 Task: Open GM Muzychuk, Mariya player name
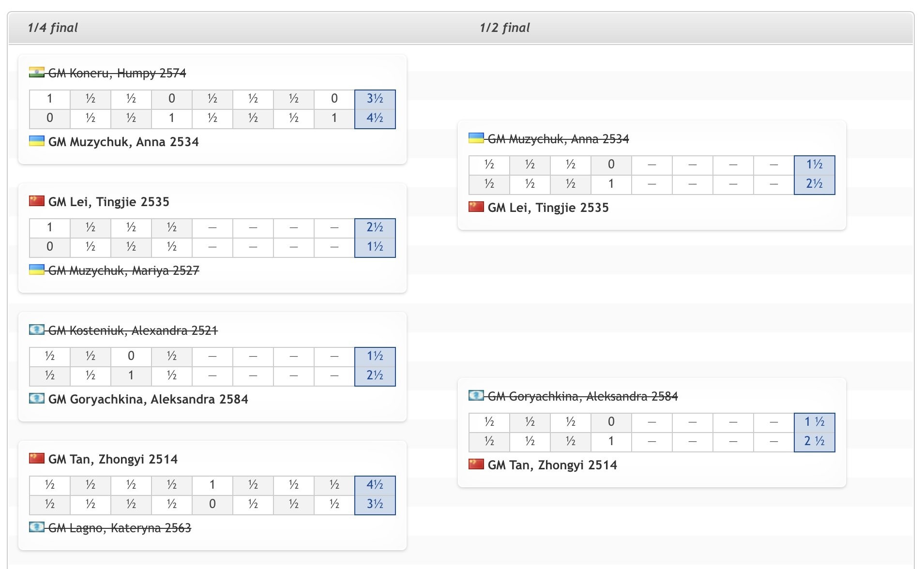(x=123, y=270)
